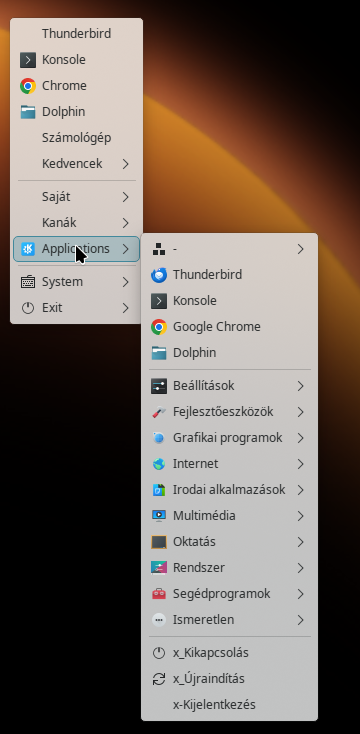Click the Thunderbird icon in Applications submenu
The height and width of the screenshot is (734, 360).
(x=159, y=275)
